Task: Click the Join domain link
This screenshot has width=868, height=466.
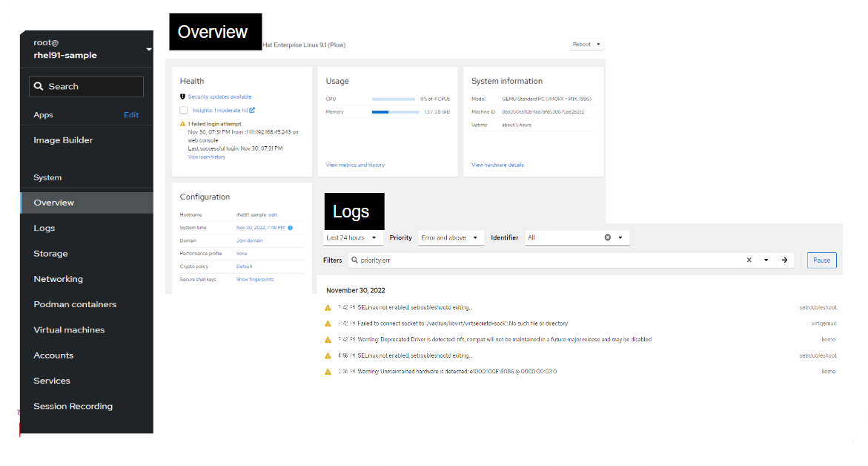Action: (250, 241)
